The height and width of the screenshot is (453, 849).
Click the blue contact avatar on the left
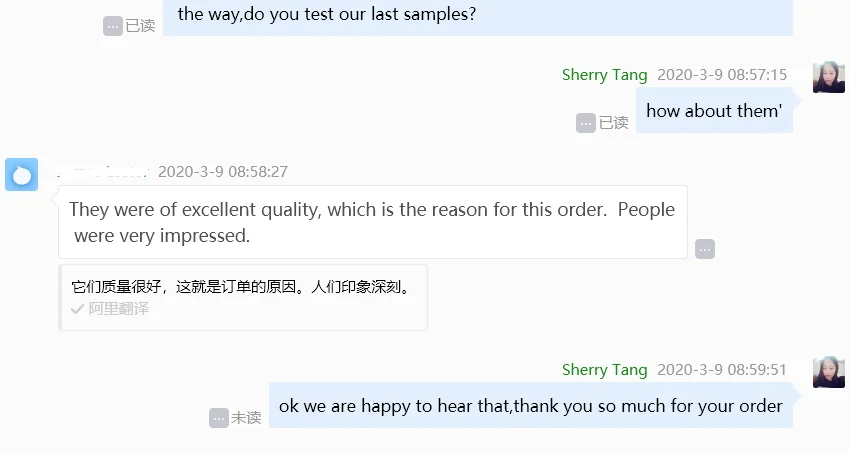point(22,175)
